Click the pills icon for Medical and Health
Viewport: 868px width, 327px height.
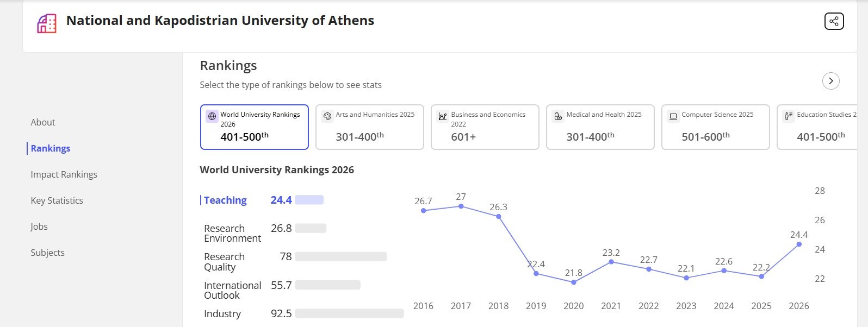coord(558,116)
